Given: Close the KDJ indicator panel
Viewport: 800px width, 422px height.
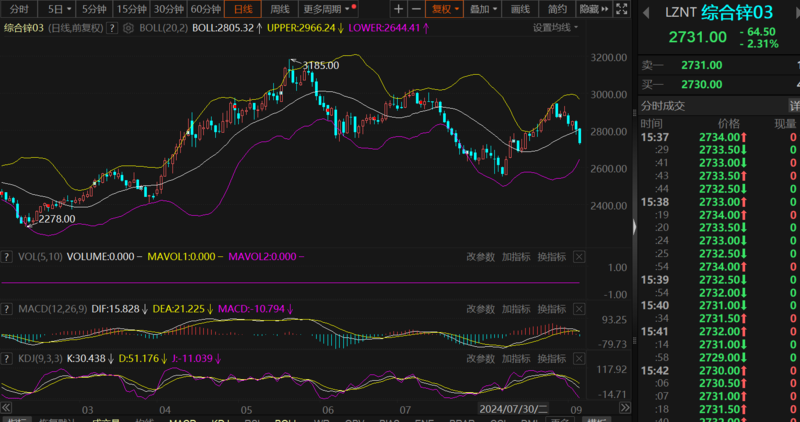Looking at the screenshot, I should (x=578, y=358).
